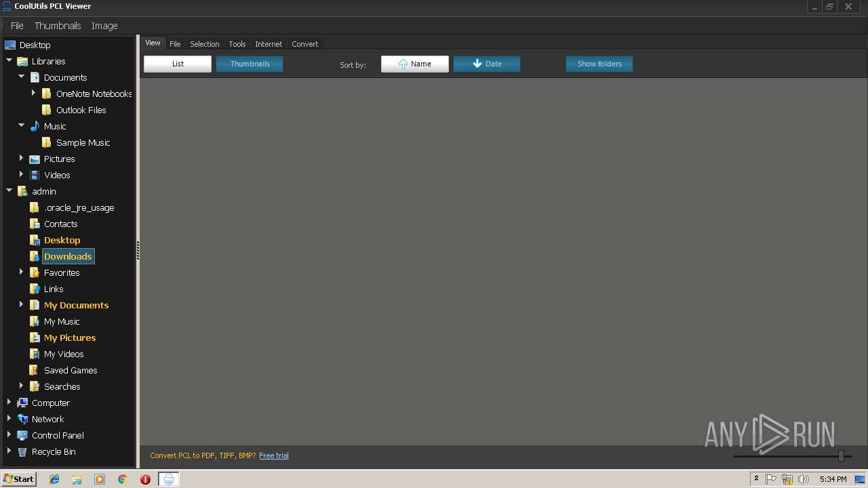The width and height of the screenshot is (868, 488).
Task: Switch to the Selection tab
Action: pos(204,44)
